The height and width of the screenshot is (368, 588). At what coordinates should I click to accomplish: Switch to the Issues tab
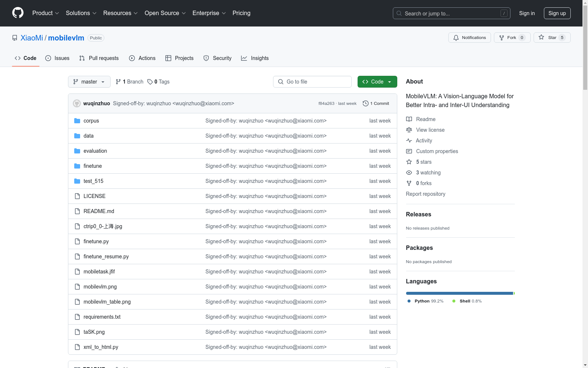[x=57, y=58]
